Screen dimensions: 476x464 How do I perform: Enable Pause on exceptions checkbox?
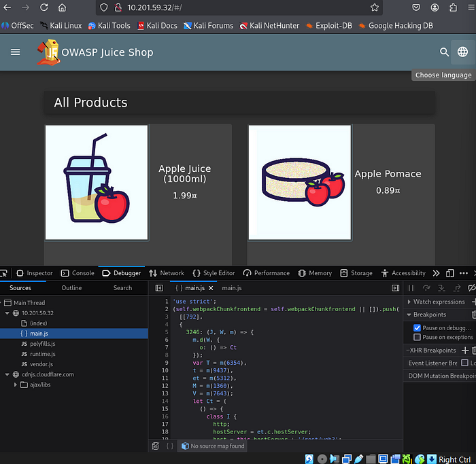pyautogui.click(x=417, y=337)
